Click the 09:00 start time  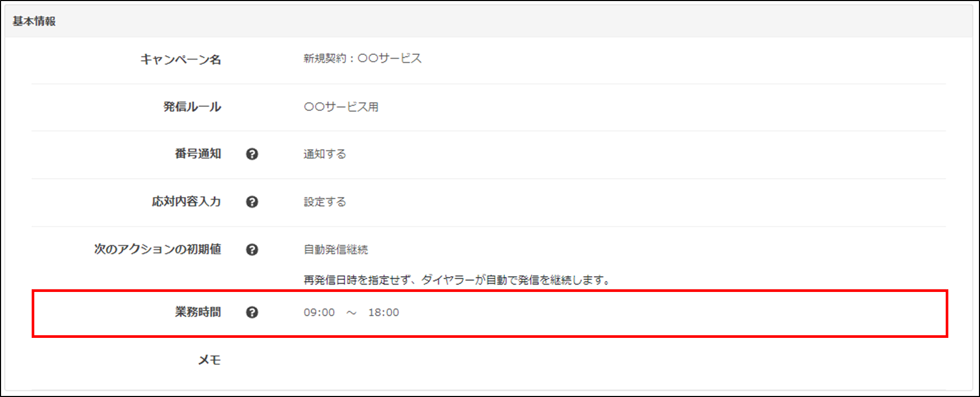tap(319, 313)
